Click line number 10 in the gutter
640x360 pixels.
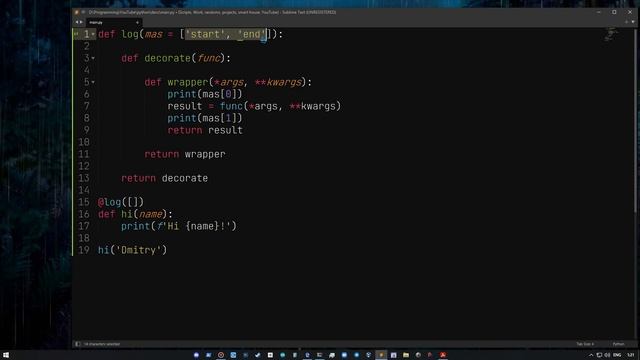[x=84, y=142]
